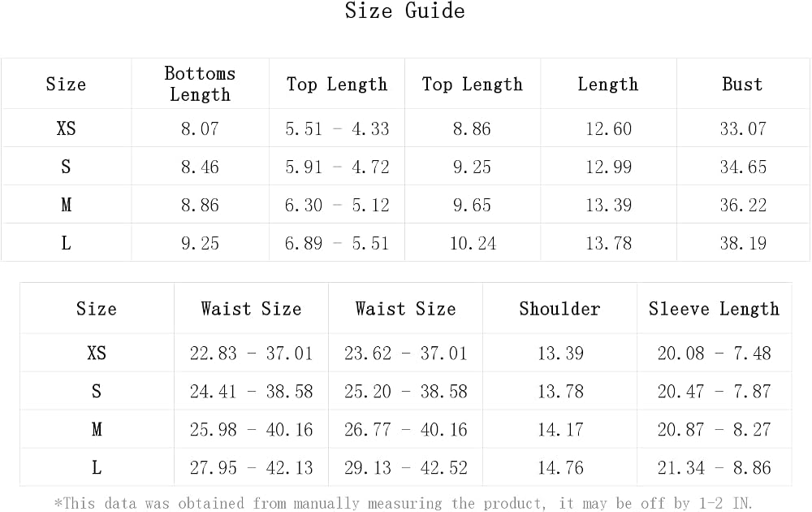The height and width of the screenshot is (512, 812).
Task: Select the XS row in top table
Action: [405, 128]
